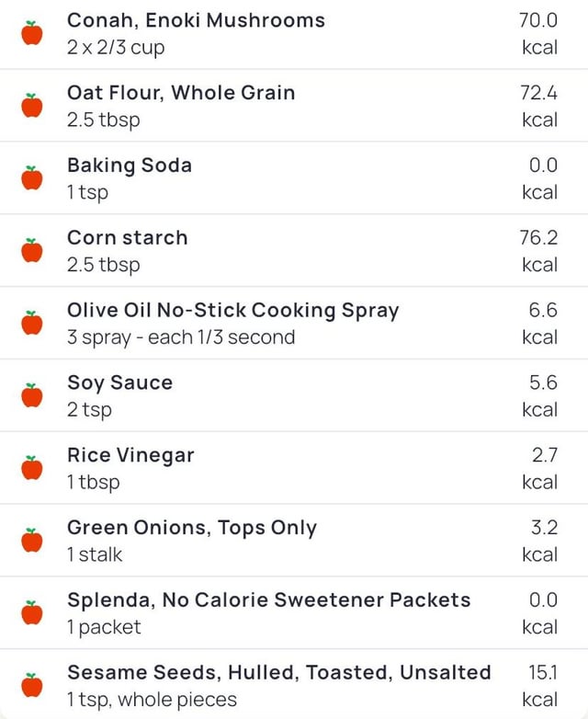Tap the 15.1 kcal value for Sesame Seeds
Screen dimensions: 588x719
(x=541, y=686)
